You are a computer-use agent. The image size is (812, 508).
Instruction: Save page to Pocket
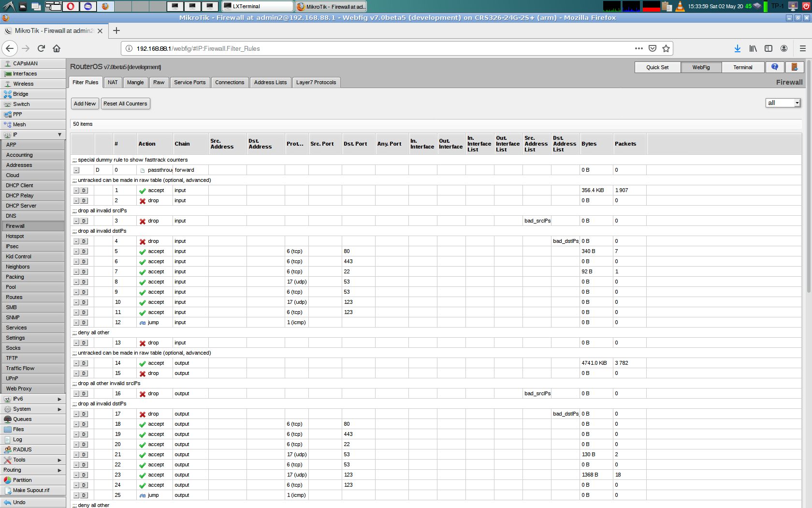(652, 48)
